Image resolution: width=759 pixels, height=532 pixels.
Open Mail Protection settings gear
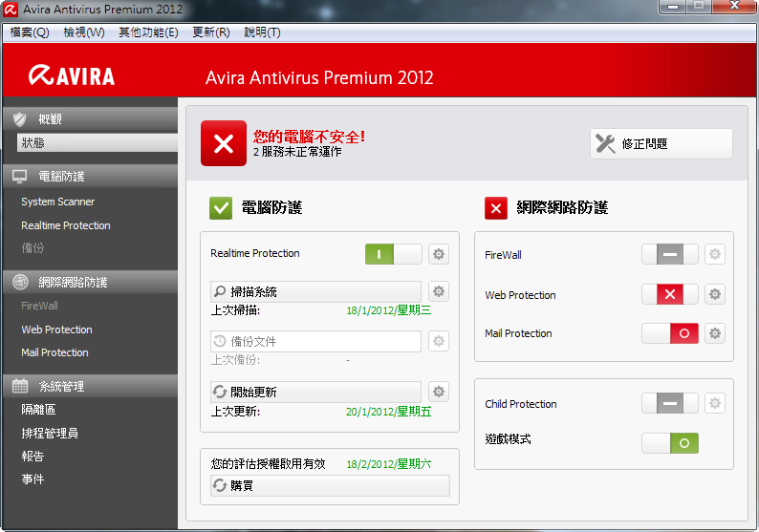tap(714, 333)
